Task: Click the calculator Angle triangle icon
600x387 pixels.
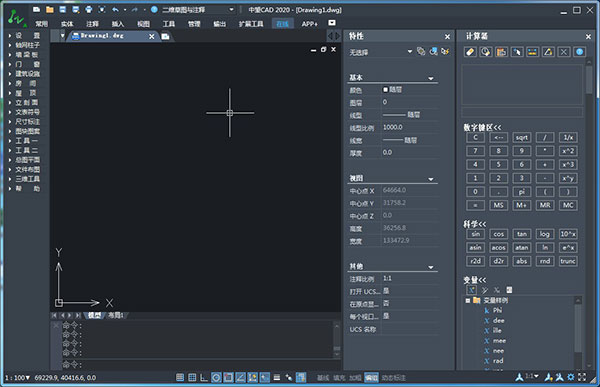Action: click(x=548, y=52)
